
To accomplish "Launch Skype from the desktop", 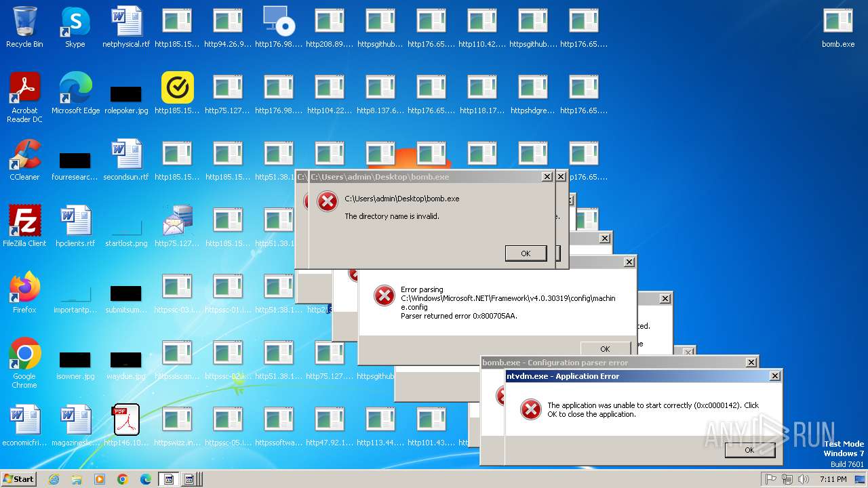I will click(x=75, y=27).
